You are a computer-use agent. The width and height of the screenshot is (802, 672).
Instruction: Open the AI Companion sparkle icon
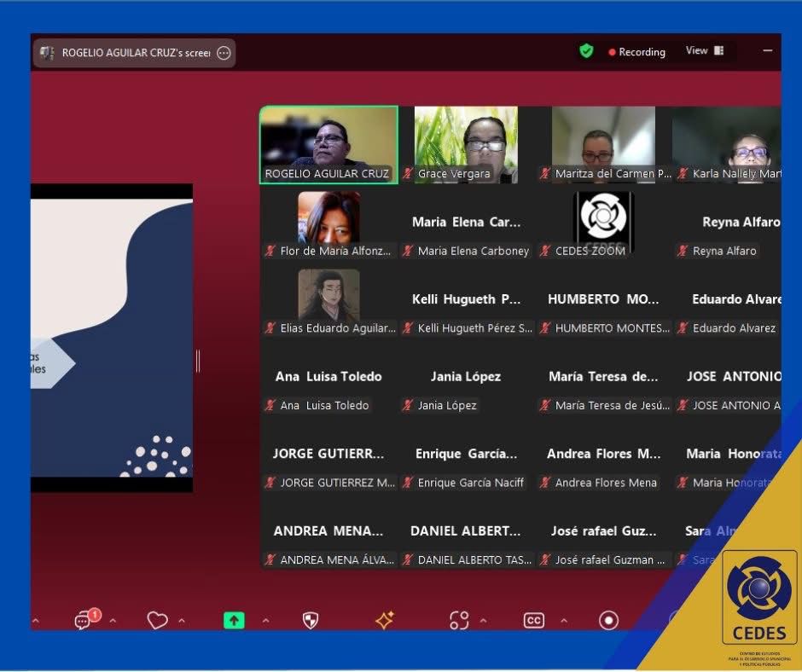(385, 621)
